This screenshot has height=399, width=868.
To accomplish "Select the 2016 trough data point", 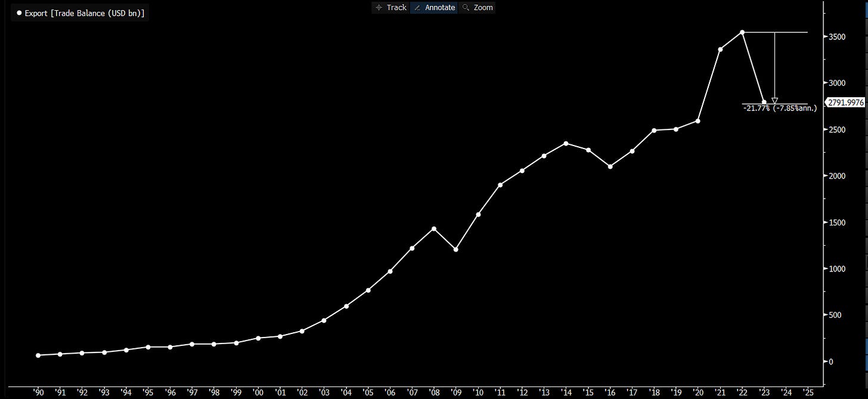I will 610,166.
